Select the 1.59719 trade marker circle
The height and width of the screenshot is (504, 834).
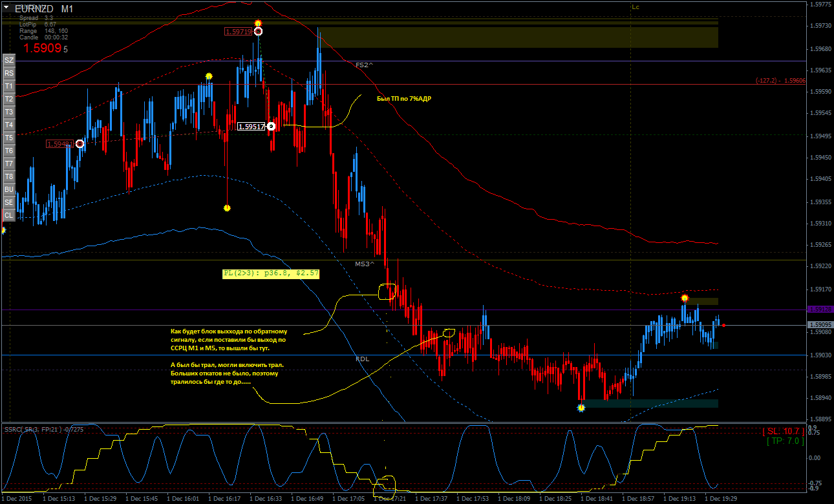[x=258, y=31]
